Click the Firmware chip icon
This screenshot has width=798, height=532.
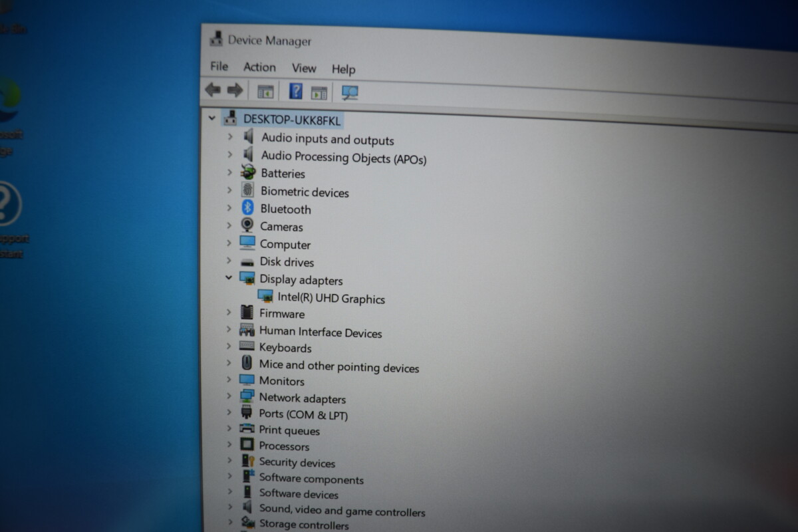pos(247,312)
